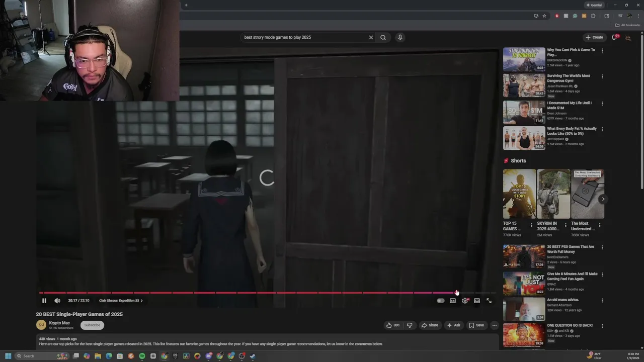Screen dimensions: 644x362
Task: Open the Chrome media controls icon
Action: tap(620, 16)
